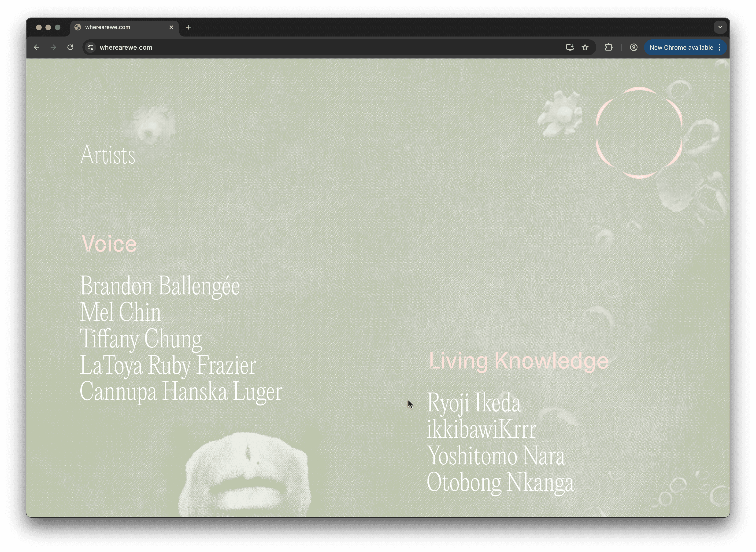756x552 pixels.
Task: Open the Chrome profile icon
Action: coord(633,48)
